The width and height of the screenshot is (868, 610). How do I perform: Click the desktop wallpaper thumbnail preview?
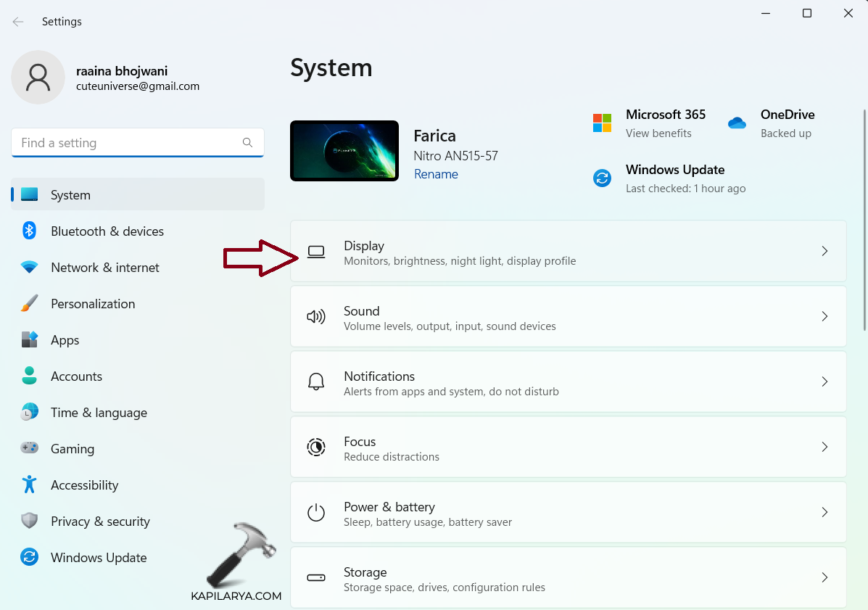pyautogui.click(x=344, y=151)
